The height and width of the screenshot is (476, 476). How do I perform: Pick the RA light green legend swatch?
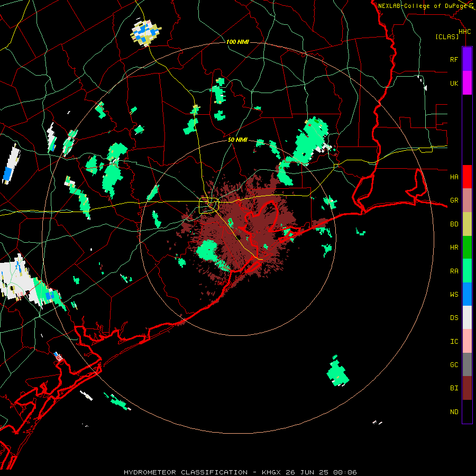(x=467, y=271)
